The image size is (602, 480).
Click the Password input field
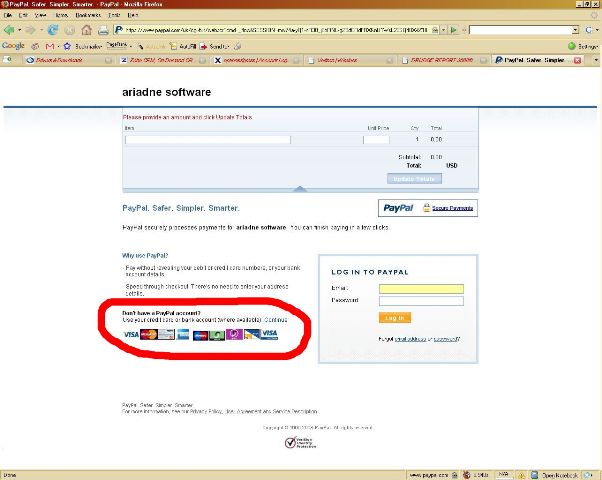click(421, 301)
